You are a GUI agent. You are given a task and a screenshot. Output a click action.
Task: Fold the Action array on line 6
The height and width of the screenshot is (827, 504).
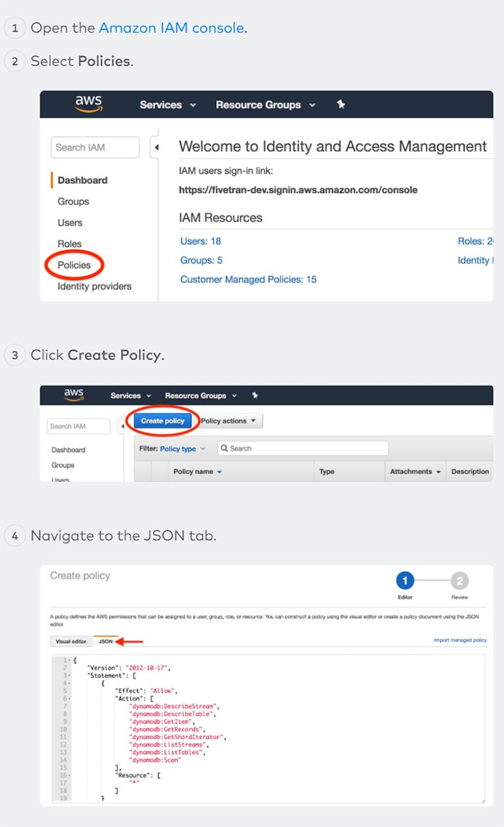coord(70,698)
